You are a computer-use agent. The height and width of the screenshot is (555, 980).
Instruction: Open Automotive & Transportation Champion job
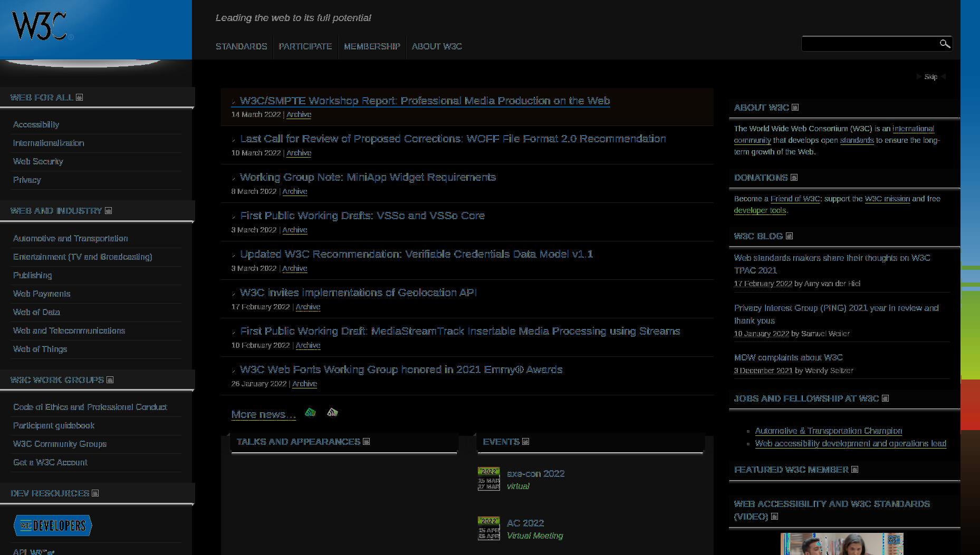829,431
